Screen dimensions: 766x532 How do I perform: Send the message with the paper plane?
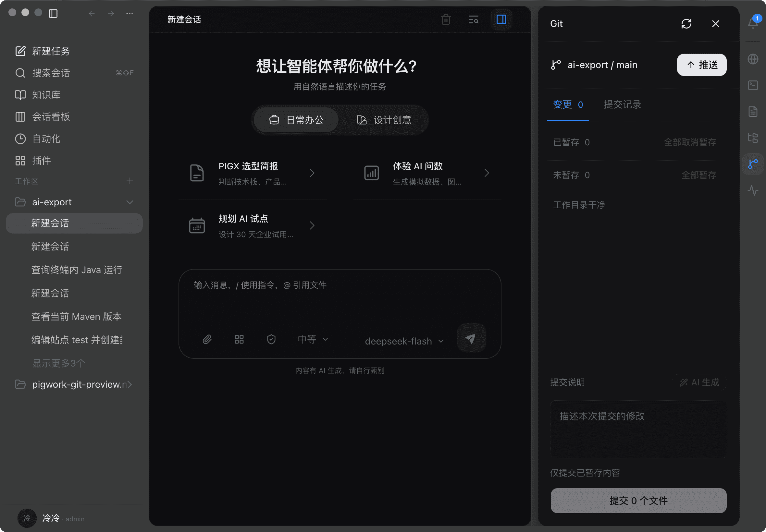471,338
